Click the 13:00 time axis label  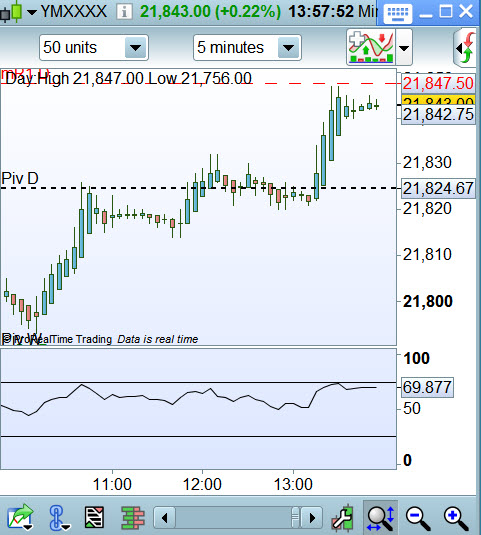pyautogui.click(x=293, y=484)
